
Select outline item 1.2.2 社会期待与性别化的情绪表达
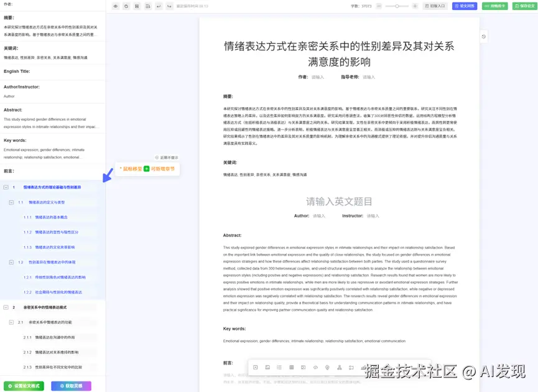pyautogui.click(x=53, y=292)
